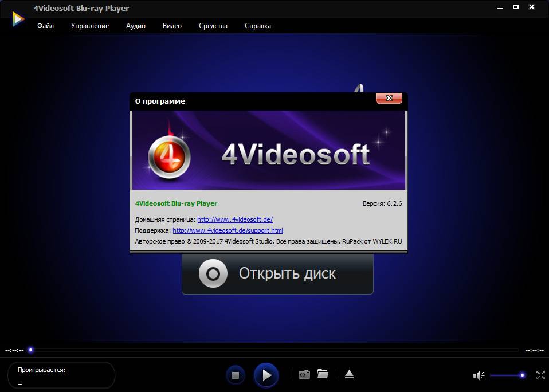The width and height of the screenshot is (549, 392).
Task: Follow the http://www.4videosoft.de/ homepage link
Action: [x=235, y=219]
